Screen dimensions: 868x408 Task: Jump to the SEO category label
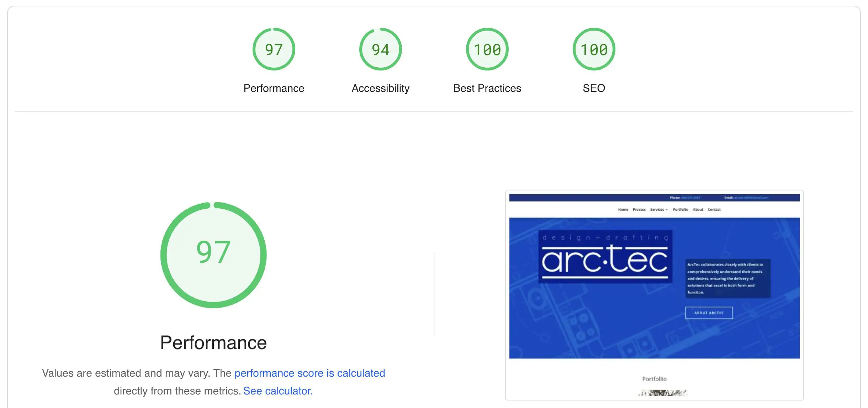pyautogui.click(x=594, y=88)
